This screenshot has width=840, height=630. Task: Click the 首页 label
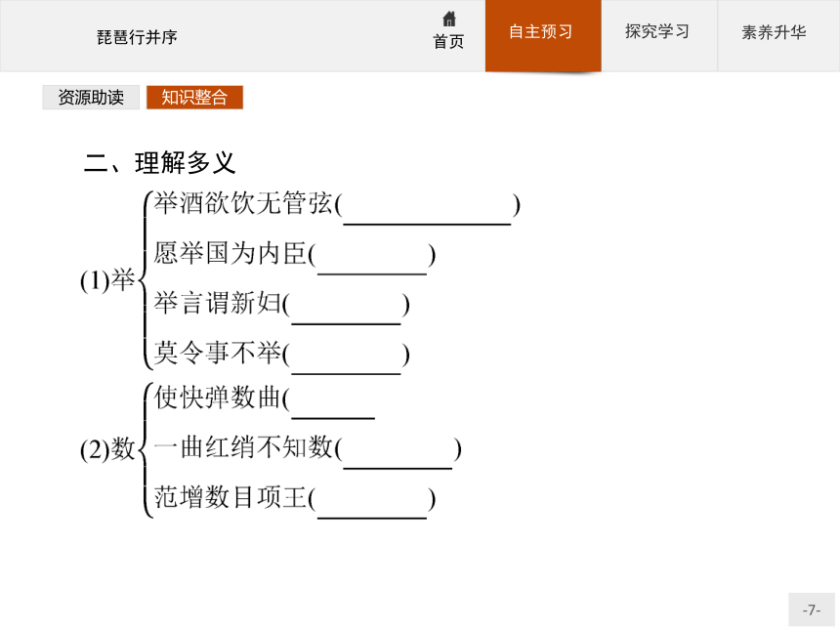[x=448, y=41]
